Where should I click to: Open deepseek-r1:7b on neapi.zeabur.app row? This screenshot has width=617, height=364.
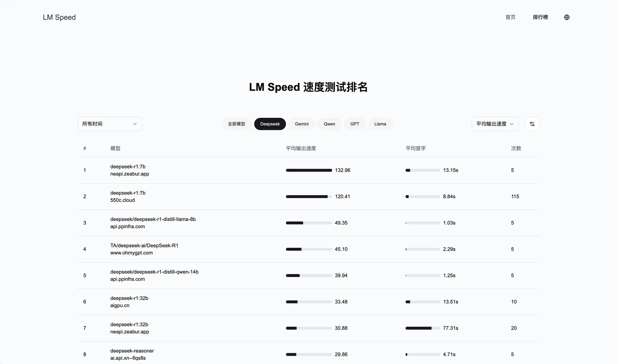308,170
